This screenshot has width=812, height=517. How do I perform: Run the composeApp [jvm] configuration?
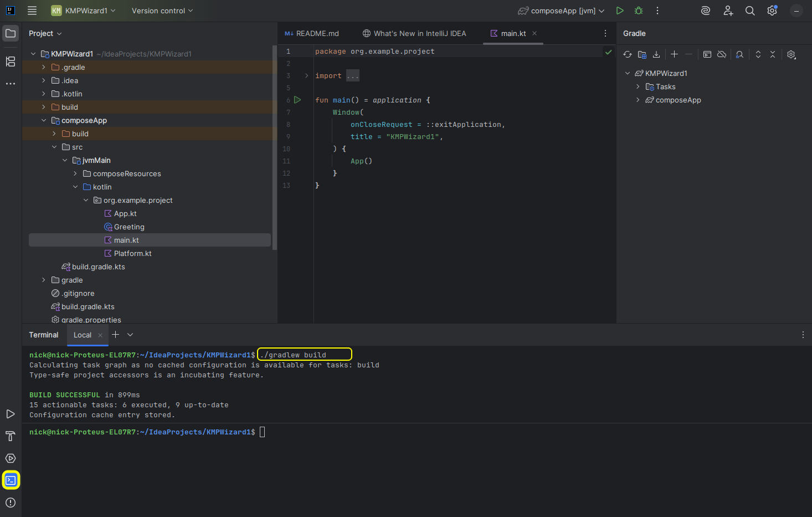pyautogui.click(x=620, y=11)
